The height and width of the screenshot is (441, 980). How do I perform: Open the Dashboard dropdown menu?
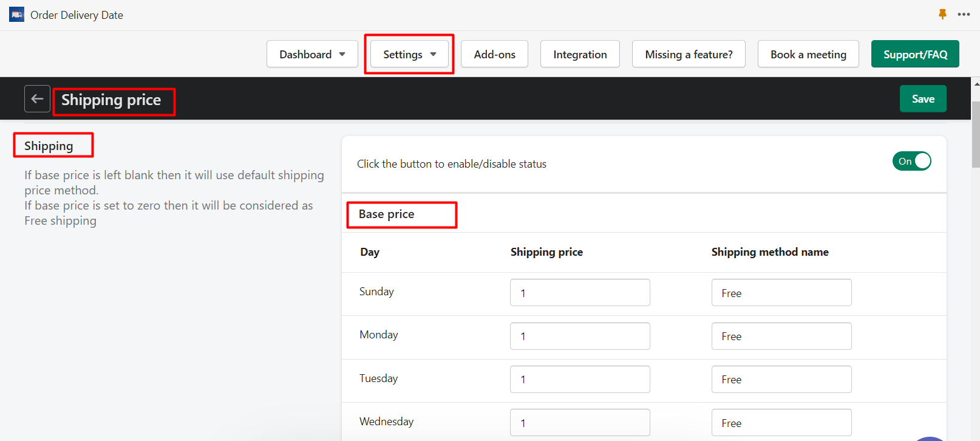pos(312,54)
